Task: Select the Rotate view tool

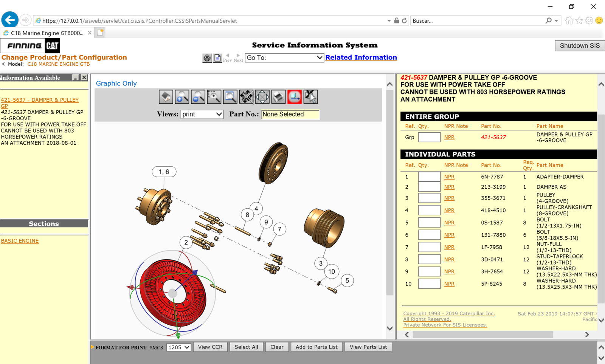Action: 246,97
